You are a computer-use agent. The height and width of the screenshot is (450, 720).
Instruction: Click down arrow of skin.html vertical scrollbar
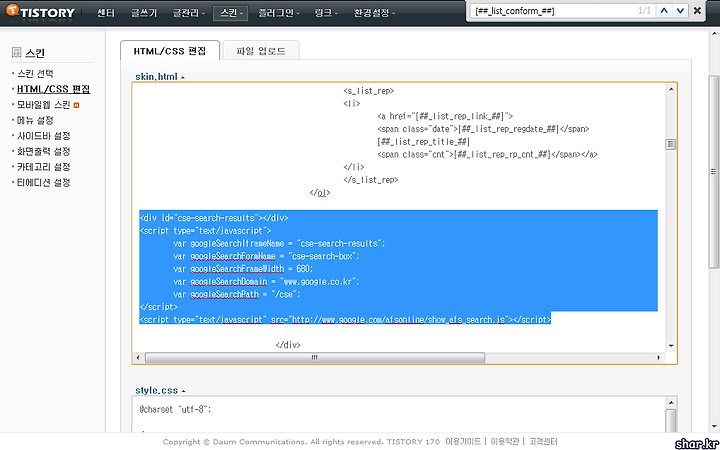pos(671,346)
